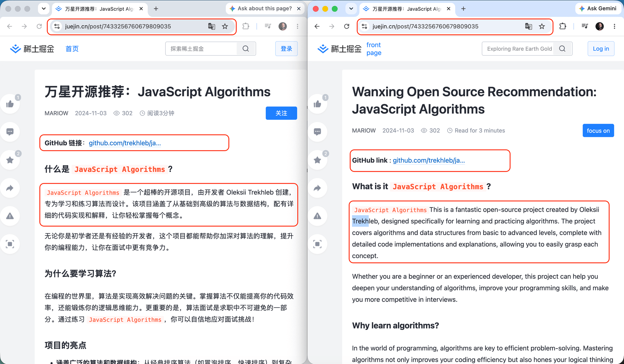This screenshot has height=364, width=624.
Task: Close the Juejin tab in left window
Action: 141,9
